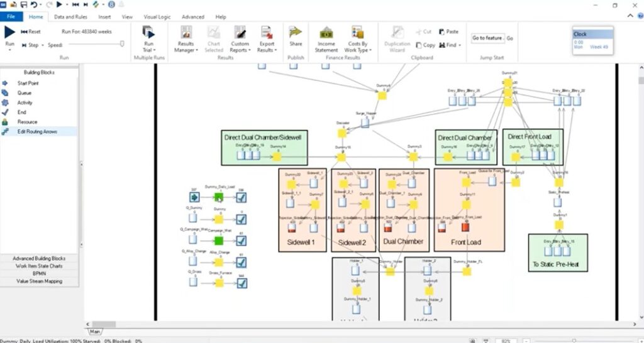Open the Visual Logic tab
The width and height of the screenshot is (644, 343).
point(157,17)
